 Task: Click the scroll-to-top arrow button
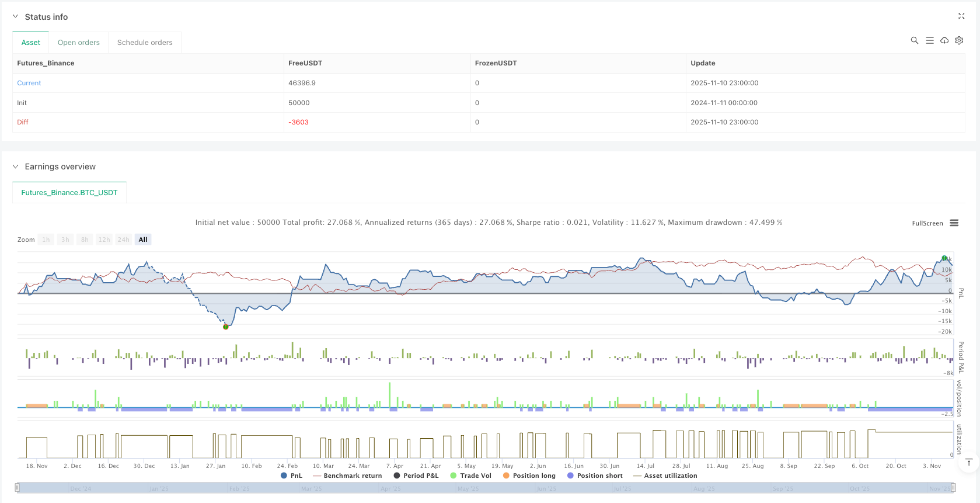(x=969, y=463)
